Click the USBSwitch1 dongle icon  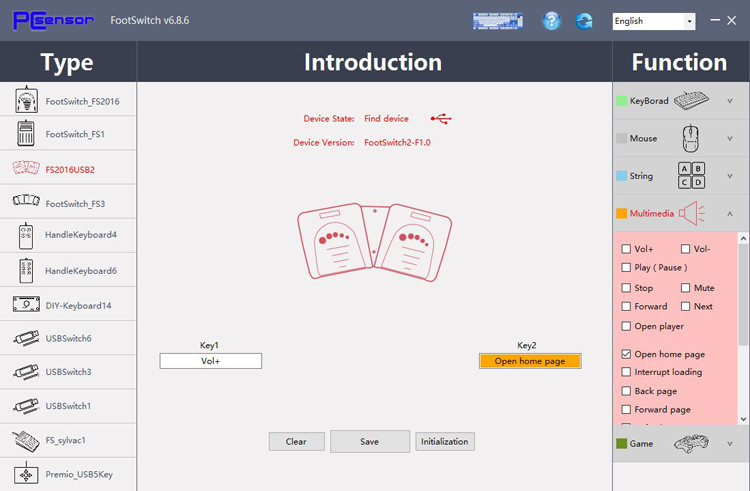(x=26, y=406)
